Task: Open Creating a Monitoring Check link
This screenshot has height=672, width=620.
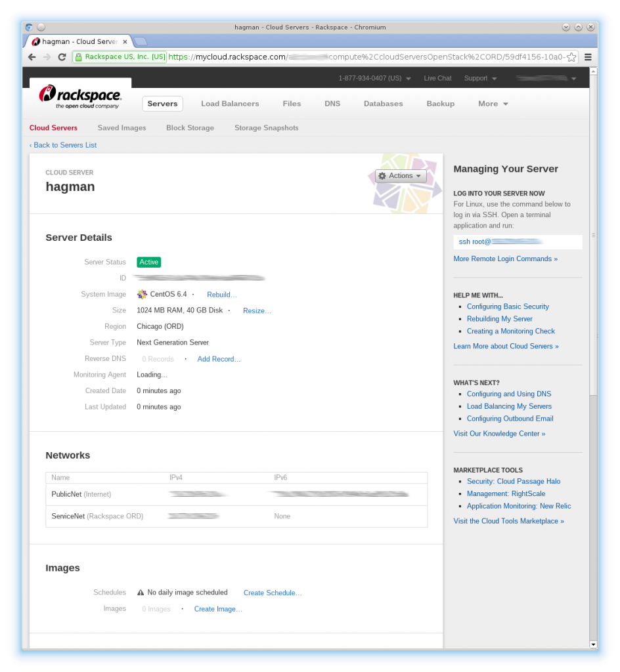Action: click(511, 331)
